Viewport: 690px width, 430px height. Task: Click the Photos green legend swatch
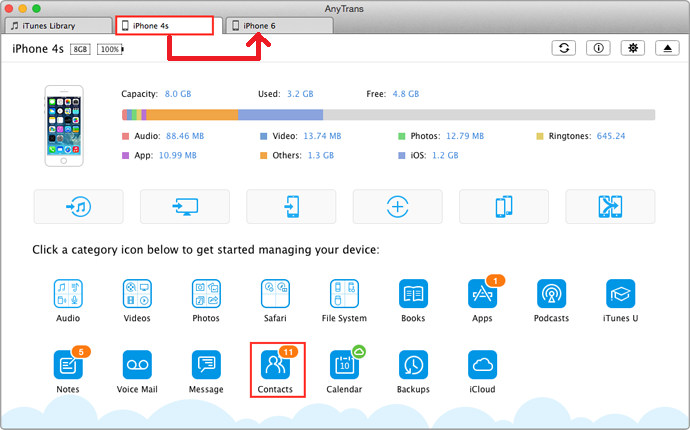[x=401, y=136]
